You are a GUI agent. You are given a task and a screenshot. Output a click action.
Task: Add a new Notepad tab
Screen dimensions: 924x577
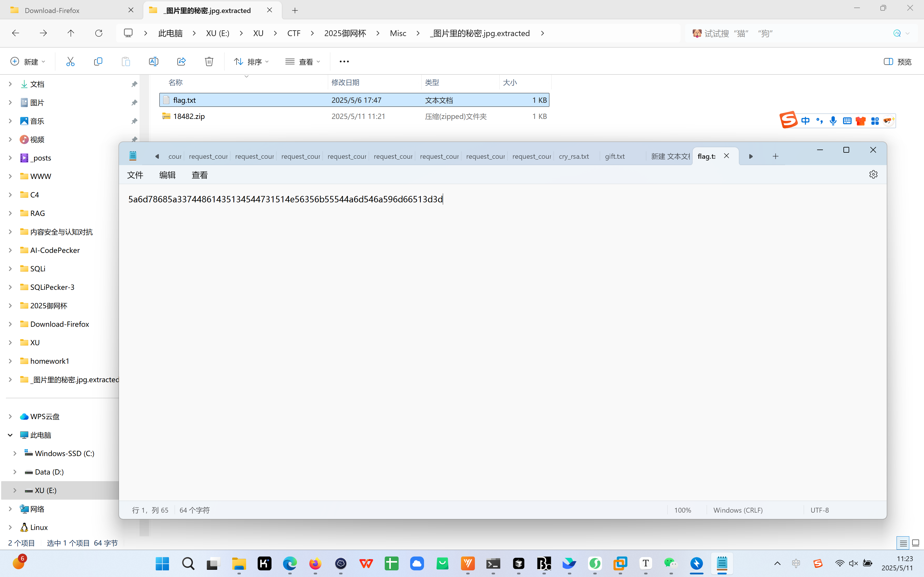click(x=776, y=156)
